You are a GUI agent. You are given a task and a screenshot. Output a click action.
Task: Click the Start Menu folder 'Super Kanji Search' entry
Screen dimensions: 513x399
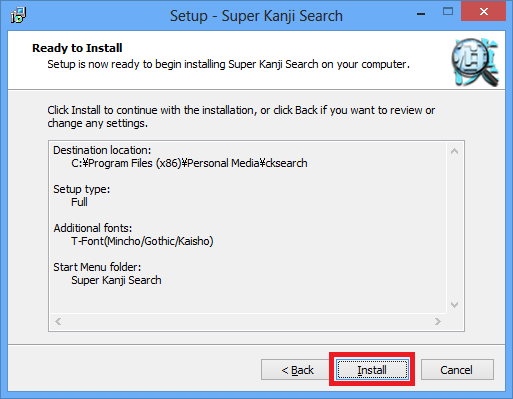[116, 280]
